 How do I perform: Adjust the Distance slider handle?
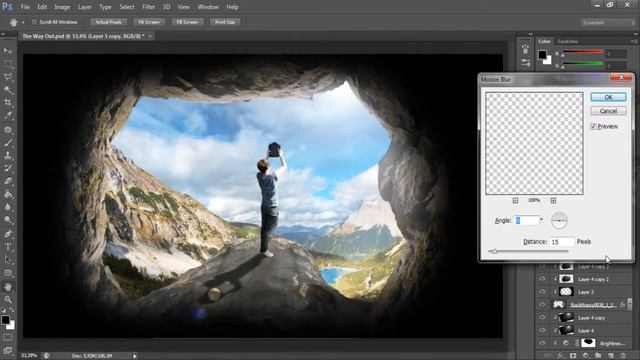tap(494, 251)
